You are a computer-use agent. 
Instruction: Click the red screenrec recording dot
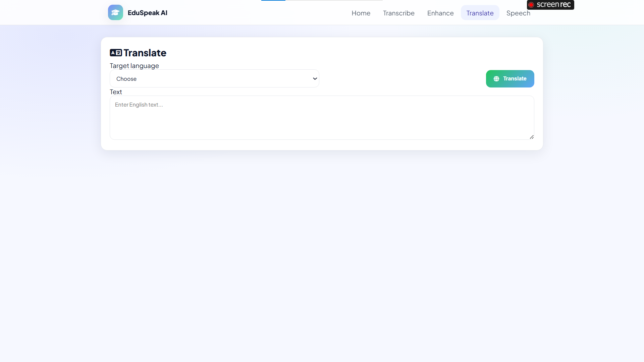pyautogui.click(x=531, y=5)
